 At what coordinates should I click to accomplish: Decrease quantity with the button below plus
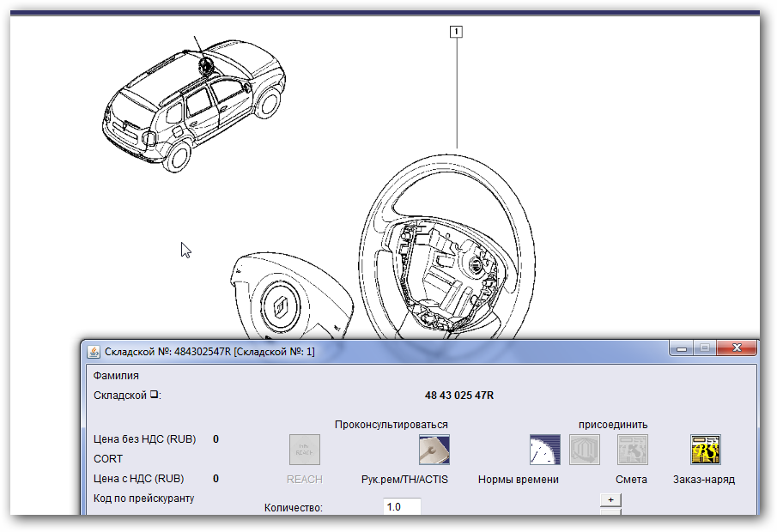(610, 512)
